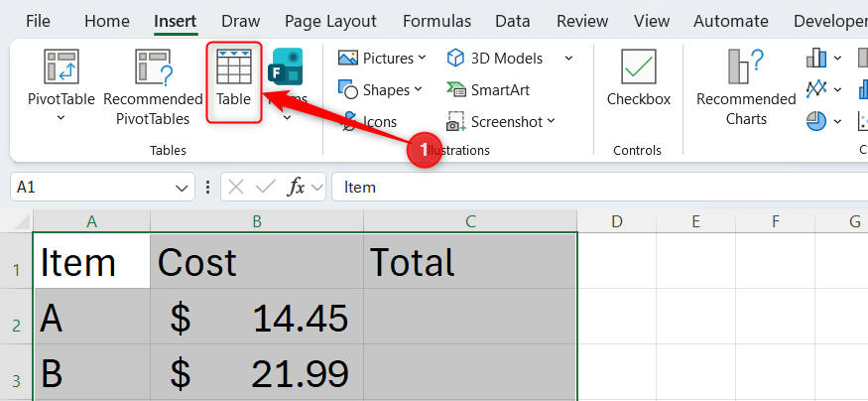Open Recommended Charts

click(746, 87)
